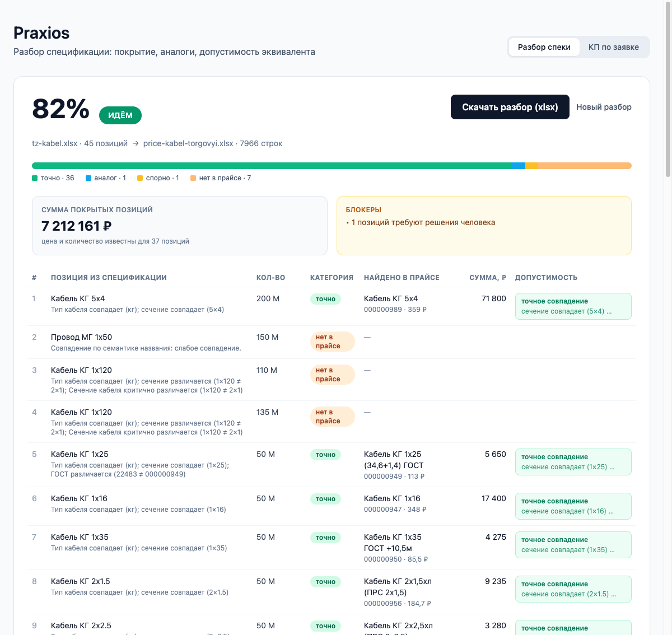
Task: Click the page vertical scrollbar
Action: pos(668,90)
